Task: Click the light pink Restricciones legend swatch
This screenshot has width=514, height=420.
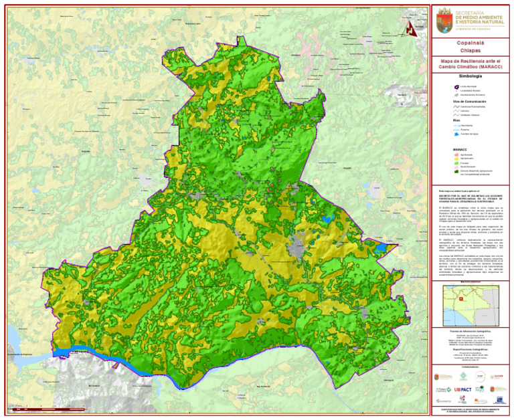Action: point(456,167)
